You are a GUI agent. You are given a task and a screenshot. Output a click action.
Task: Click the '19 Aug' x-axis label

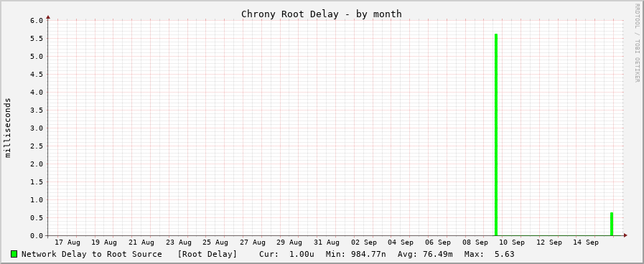pyautogui.click(x=104, y=242)
